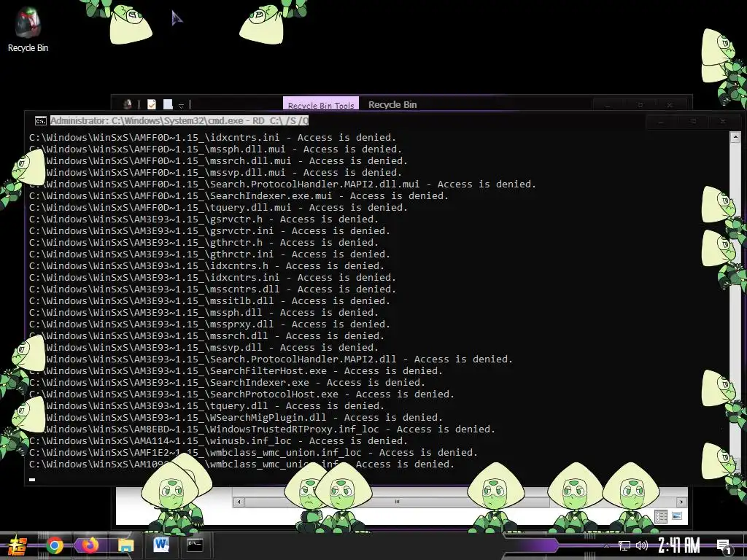Click the AMF1E2 line with wmbclass_wmc_union.inf_loc
Screen dimensions: 747x560
tap(253, 452)
